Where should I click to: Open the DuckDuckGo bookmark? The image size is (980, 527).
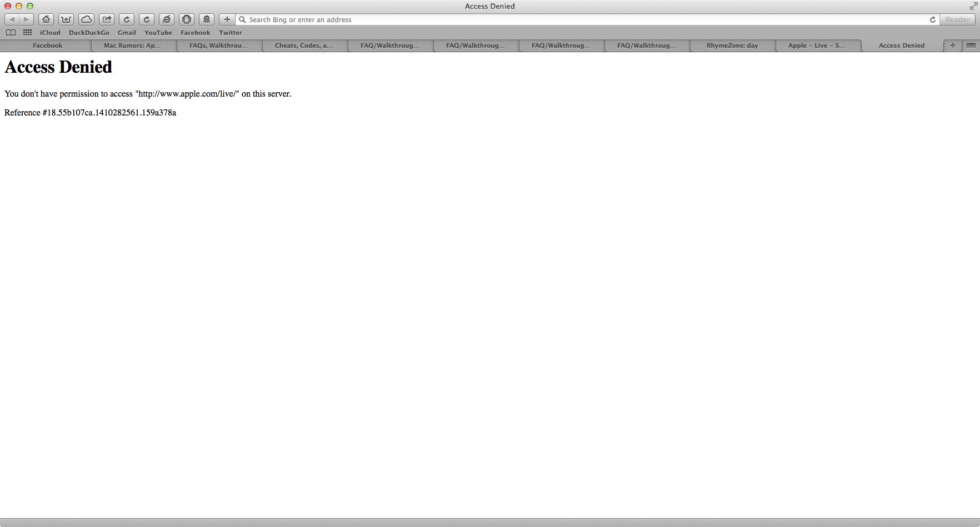(89, 33)
